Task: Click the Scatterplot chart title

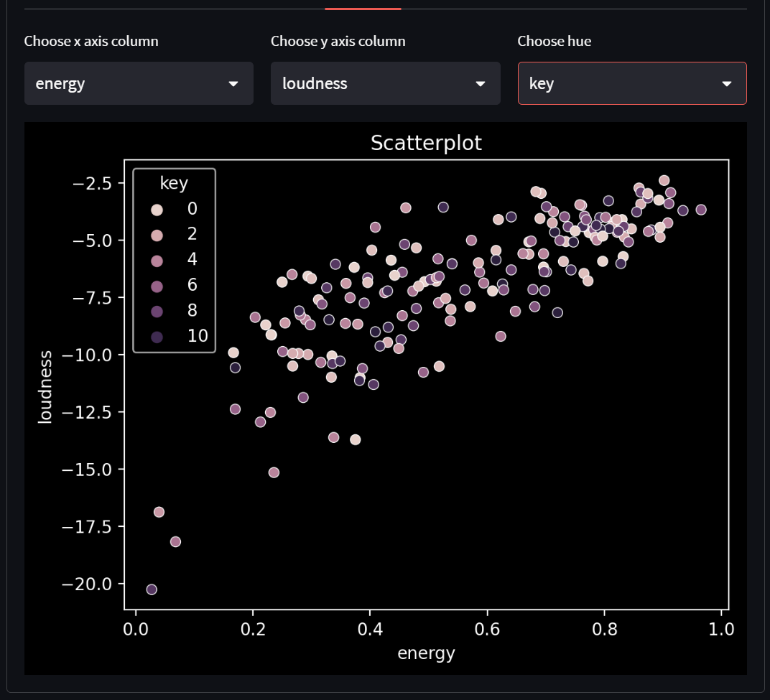Action: click(426, 142)
